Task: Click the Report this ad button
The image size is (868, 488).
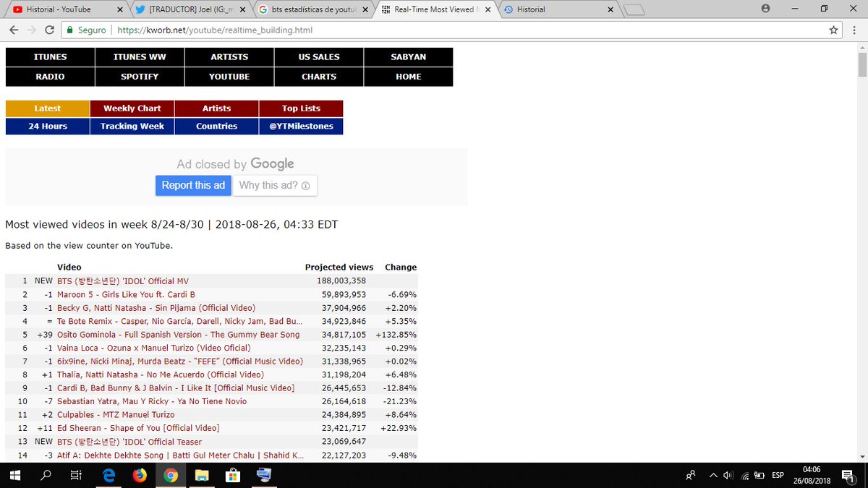Action: 193,185
